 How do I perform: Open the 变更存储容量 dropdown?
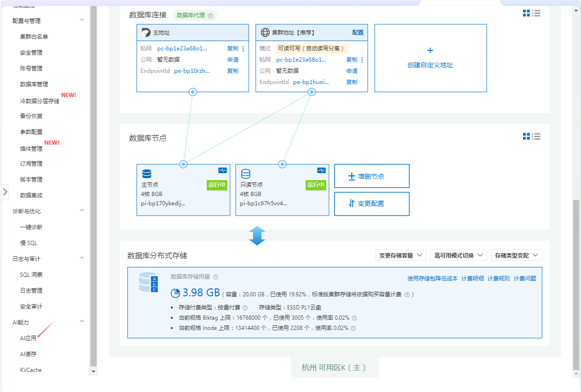pos(400,255)
